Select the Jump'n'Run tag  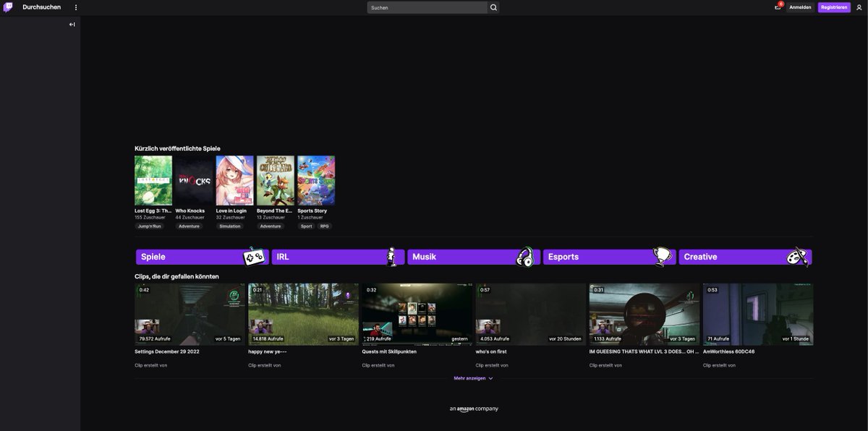pos(150,226)
